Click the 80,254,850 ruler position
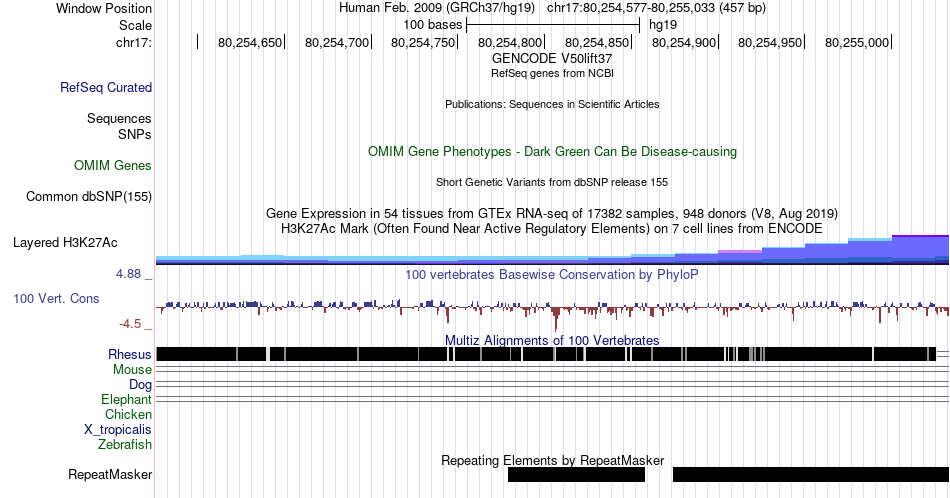 [597, 42]
